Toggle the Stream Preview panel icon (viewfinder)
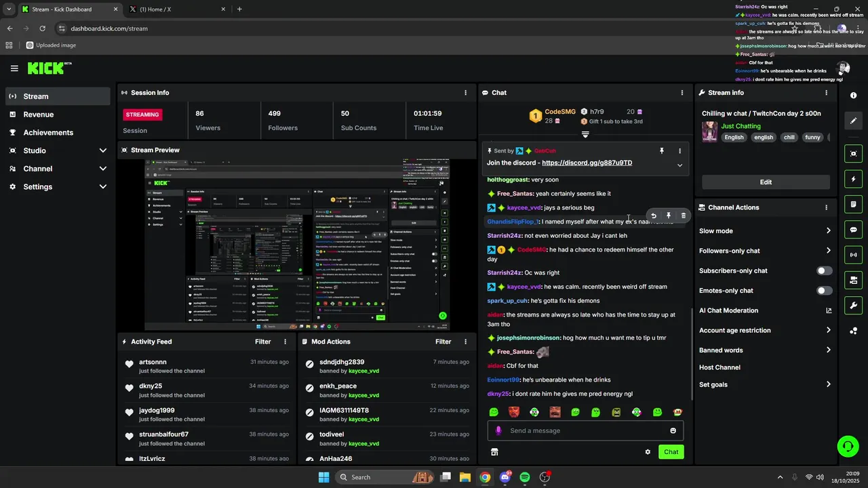868x488 pixels. (x=854, y=154)
